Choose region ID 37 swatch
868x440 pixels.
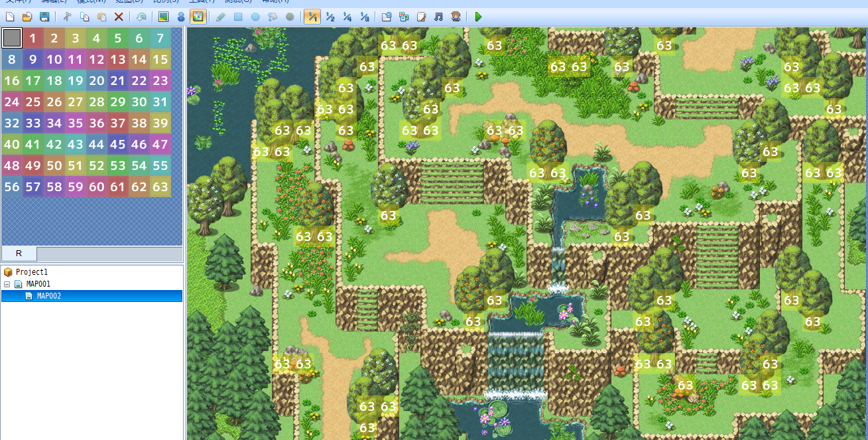coord(118,123)
